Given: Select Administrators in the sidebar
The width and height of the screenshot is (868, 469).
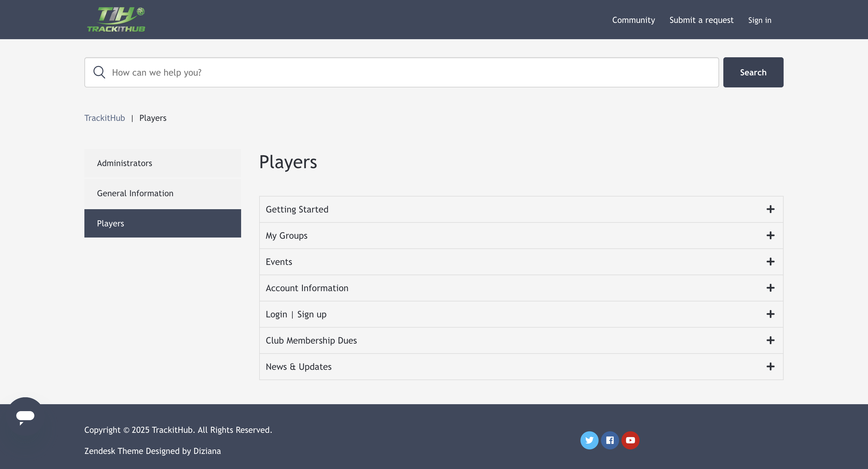Looking at the screenshot, I should coord(162,163).
